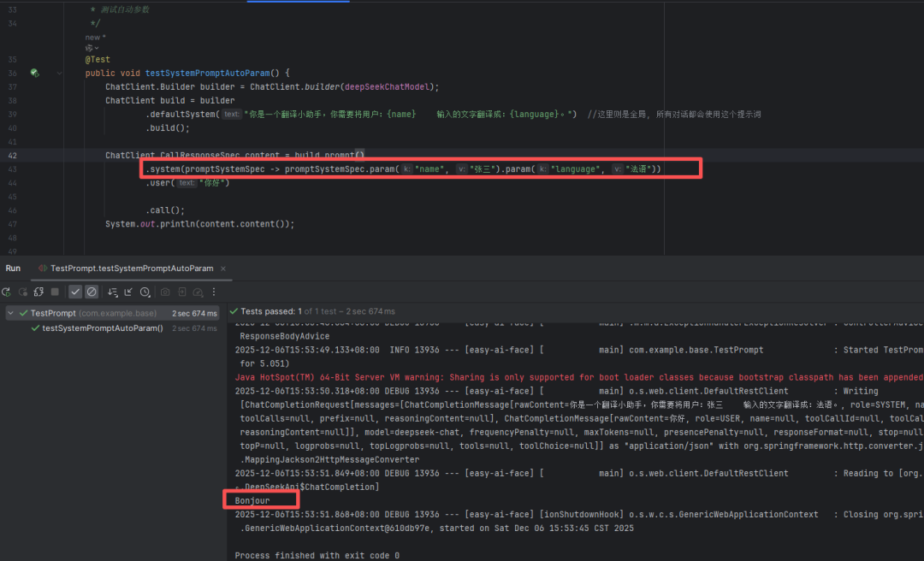
Task: Fold the testSystemPromptAutoParam method at line 36
Action: point(60,74)
